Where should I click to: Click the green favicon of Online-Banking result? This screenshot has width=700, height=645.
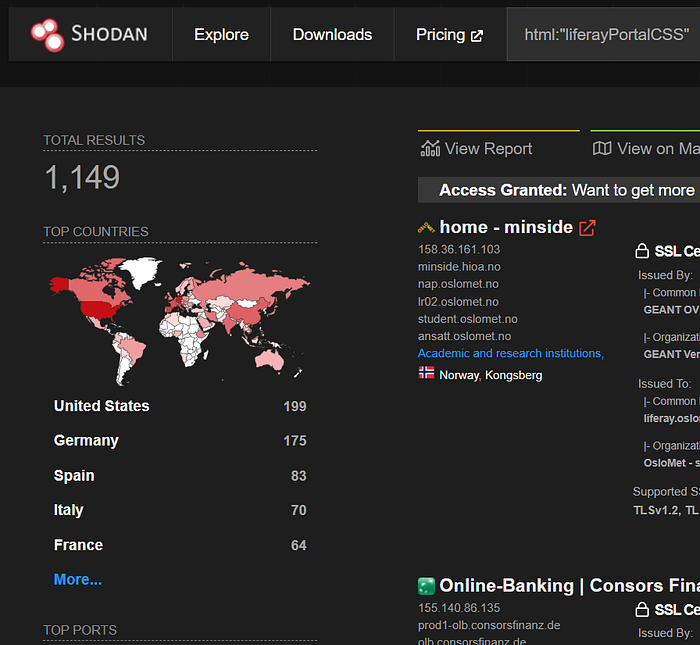click(x=426, y=586)
